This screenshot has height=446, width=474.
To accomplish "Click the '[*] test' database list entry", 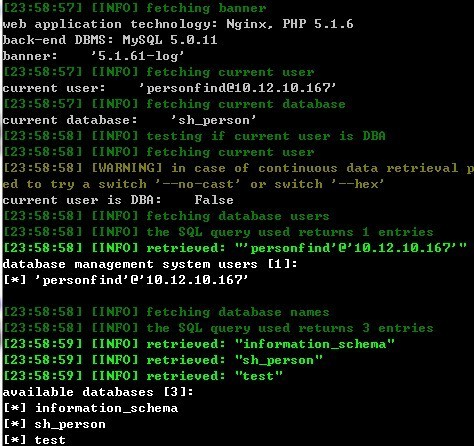I will [34, 440].
